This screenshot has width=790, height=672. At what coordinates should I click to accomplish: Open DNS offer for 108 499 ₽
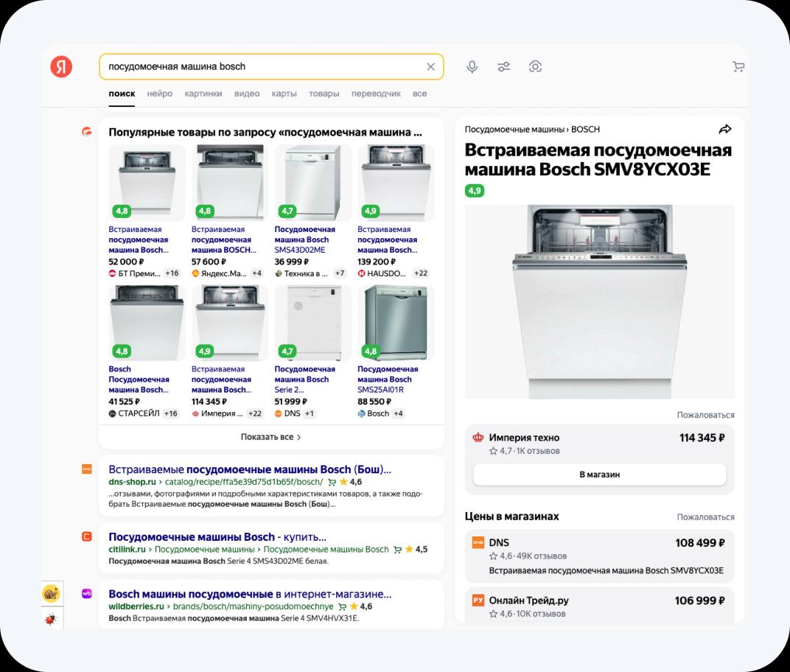click(600, 556)
